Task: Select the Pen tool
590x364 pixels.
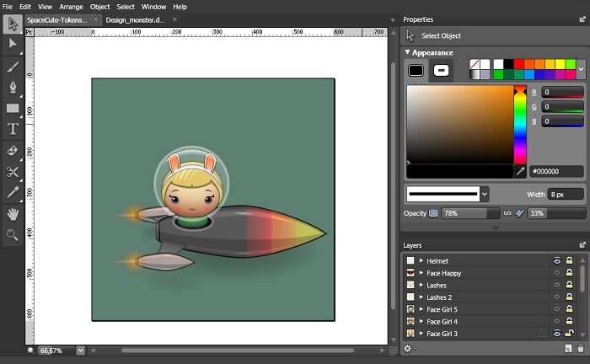Action: [13, 88]
